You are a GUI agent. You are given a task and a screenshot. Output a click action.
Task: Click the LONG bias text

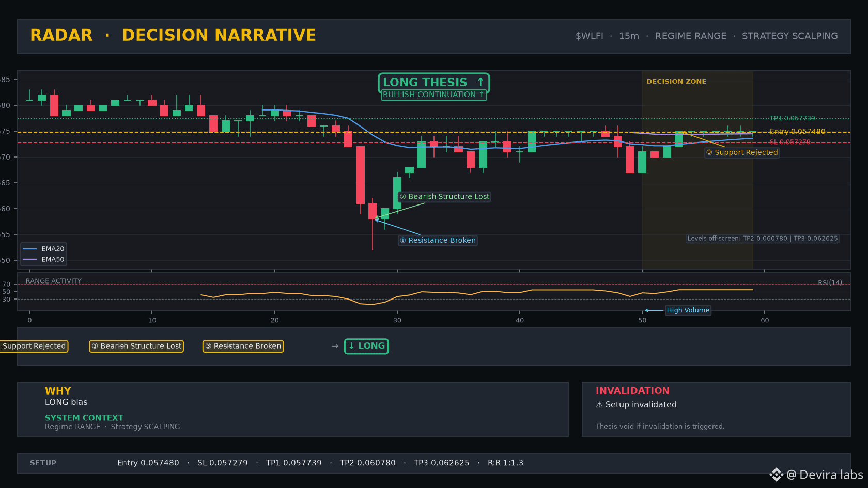[66, 402]
